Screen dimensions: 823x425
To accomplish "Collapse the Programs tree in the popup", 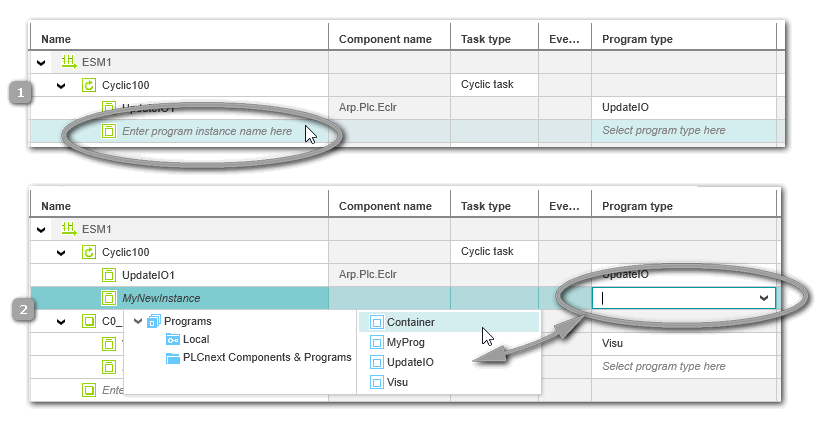I will [x=138, y=321].
